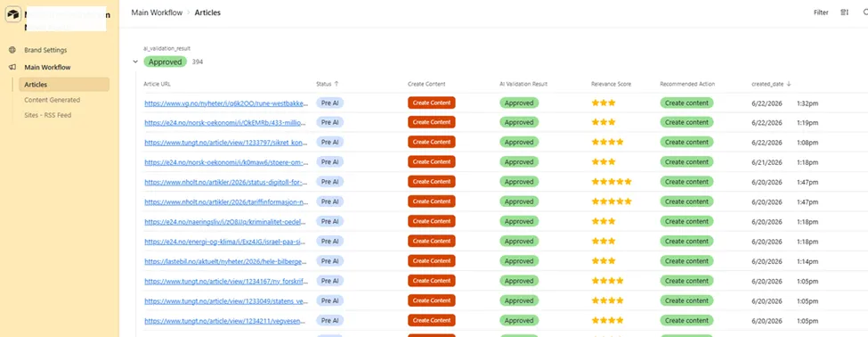Screen dimensions: 868x337
Task: Open the tungt.no 1233049 statens_ve link
Action: click(225, 301)
